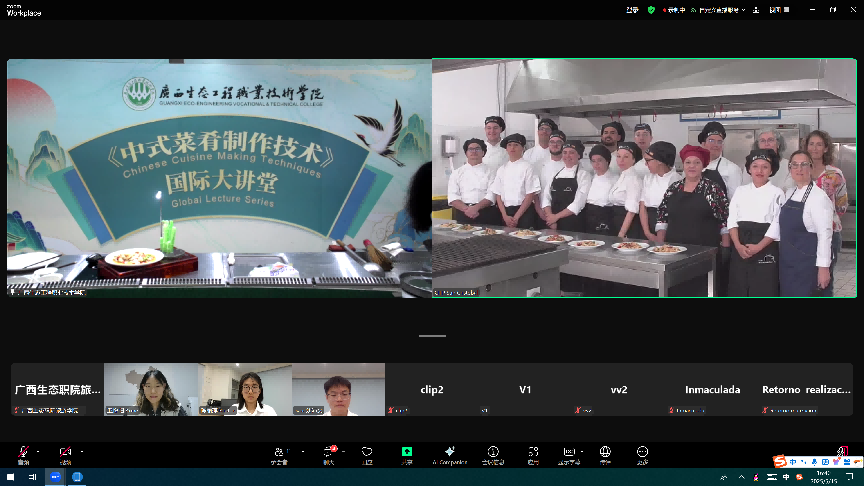
Task: Expand the arrow next to Participants
Action: pyautogui.click(x=303, y=452)
